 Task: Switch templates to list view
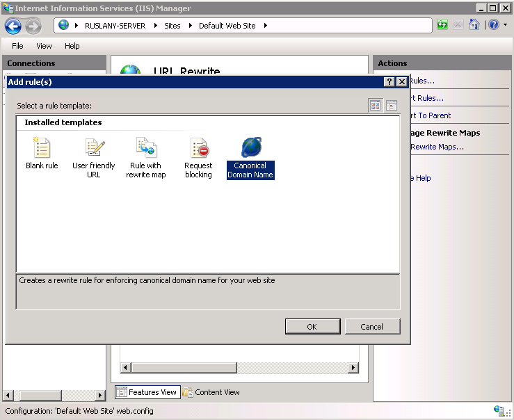[392, 106]
